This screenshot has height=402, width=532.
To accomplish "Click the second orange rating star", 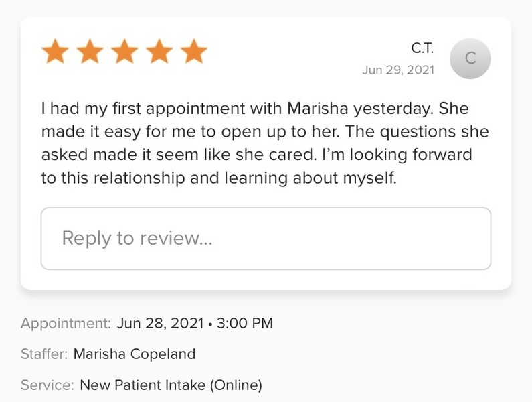I will click(x=89, y=52).
